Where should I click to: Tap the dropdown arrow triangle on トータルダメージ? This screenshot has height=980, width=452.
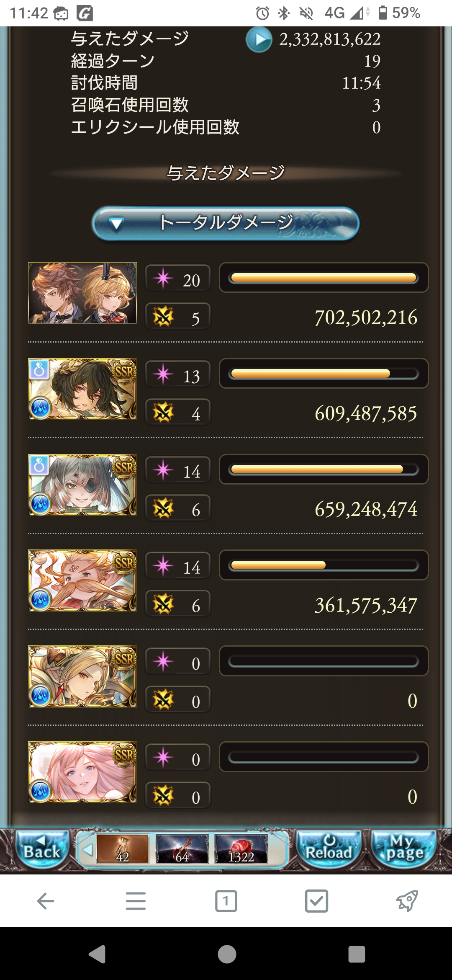coord(116,224)
